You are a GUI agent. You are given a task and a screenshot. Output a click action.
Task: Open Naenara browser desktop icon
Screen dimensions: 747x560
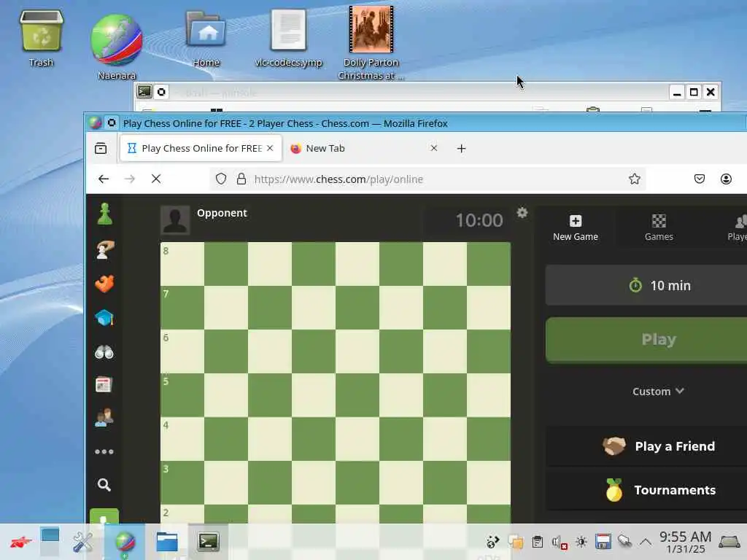point(117,46)
